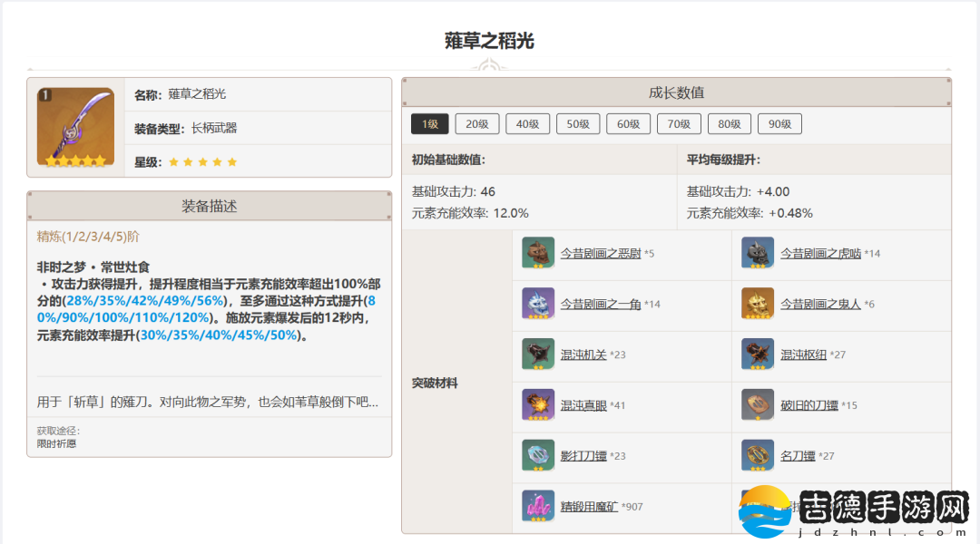Screen dimensions: 980x544
Task: Show stats for 50级
Action: click(x=578, y=124)
